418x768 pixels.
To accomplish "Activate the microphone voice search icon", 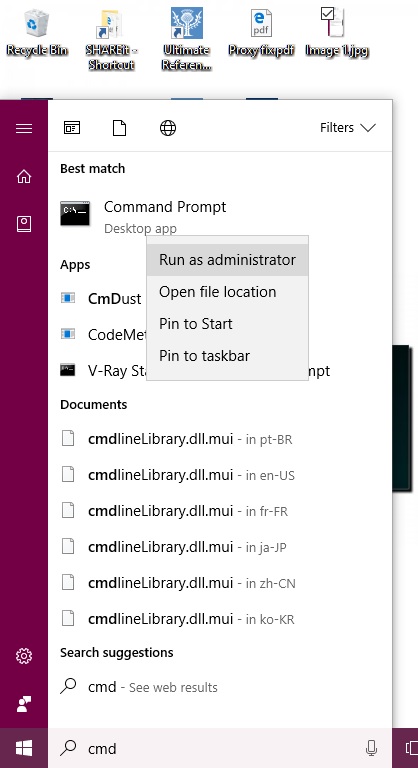I will coord(371,748).
